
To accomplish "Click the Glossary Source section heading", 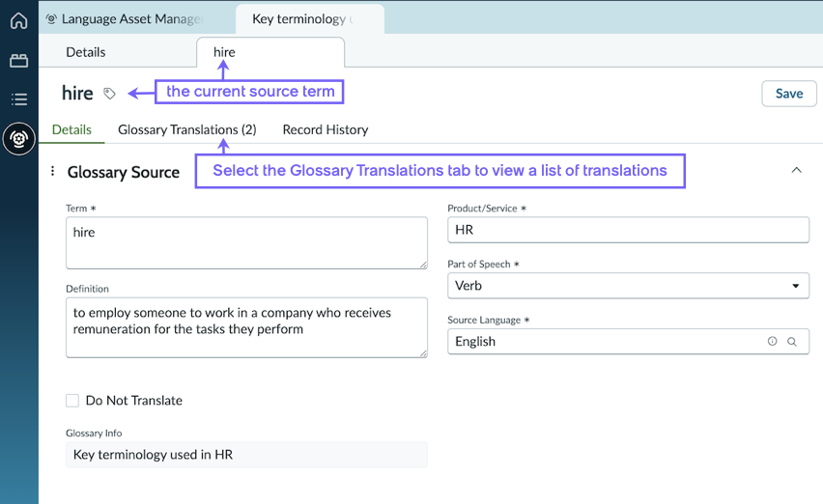I will click(x=124, y=172).
